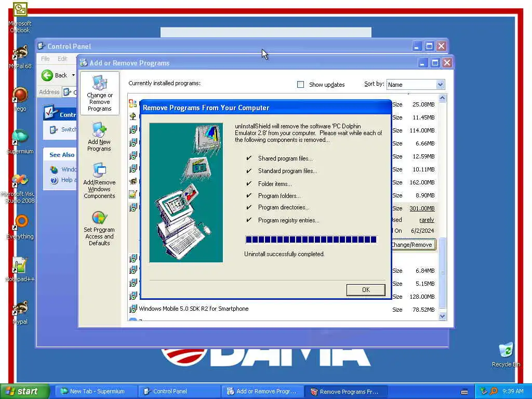Launch the Everything search desktop icon
The image size is (532, 399).
coord(20,227)
